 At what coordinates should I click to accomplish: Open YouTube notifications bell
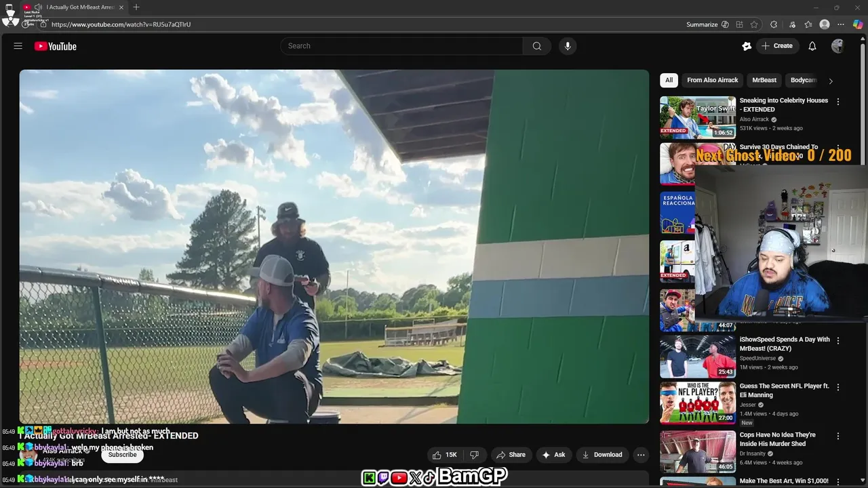(812, 46)
